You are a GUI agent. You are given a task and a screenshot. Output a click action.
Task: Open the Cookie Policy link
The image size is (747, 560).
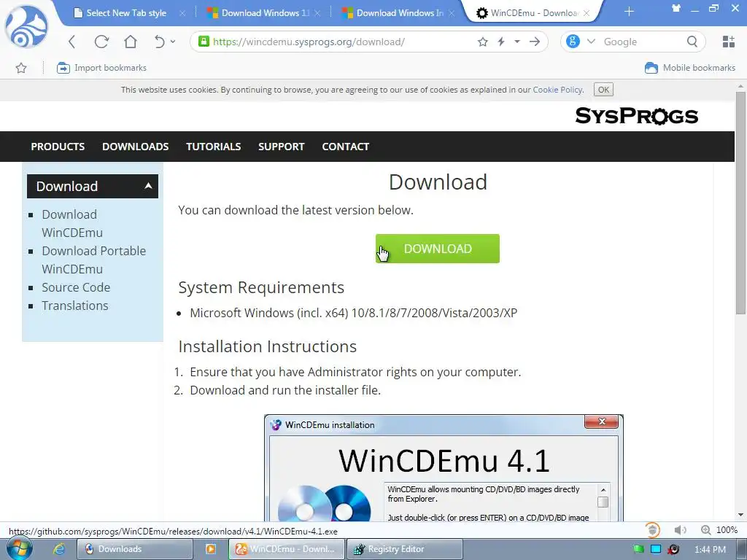[x=557, y=90]
